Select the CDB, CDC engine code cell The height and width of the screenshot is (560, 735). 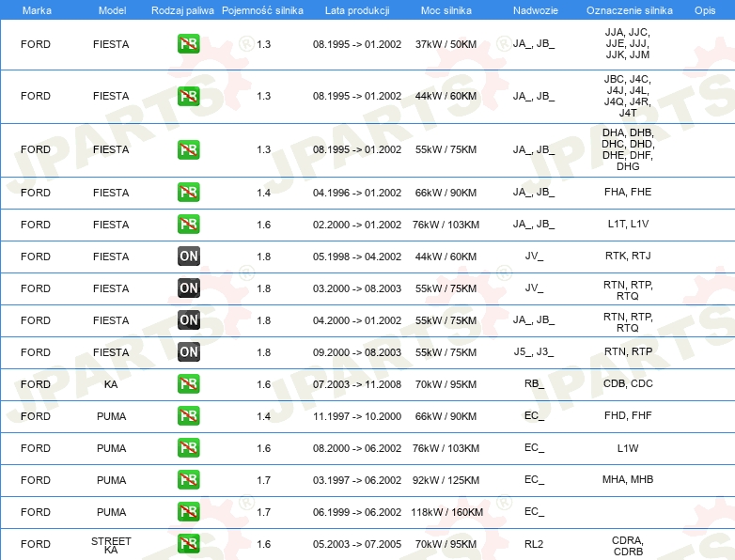(x=628, y=383)
